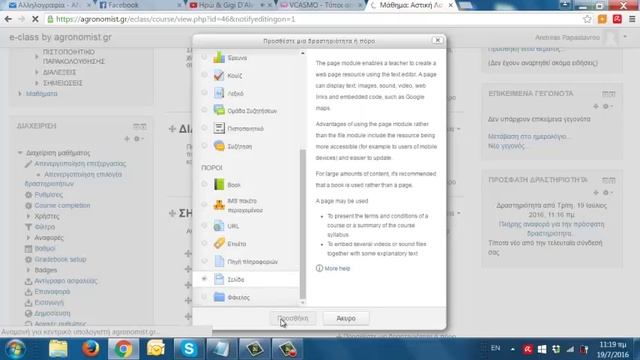Open the Αντίγραφο ασφαλείας backup link
The width and height of the screenshot is (640, 360).
66,281
